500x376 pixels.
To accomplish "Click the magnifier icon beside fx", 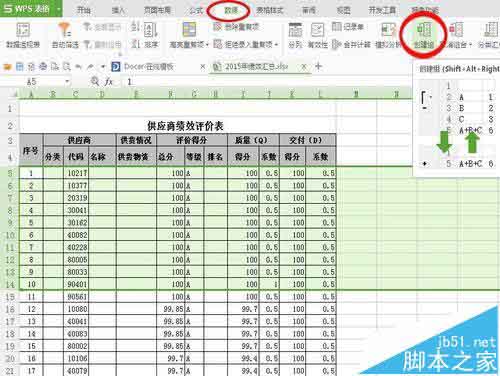I will click(x=95, y=81).
